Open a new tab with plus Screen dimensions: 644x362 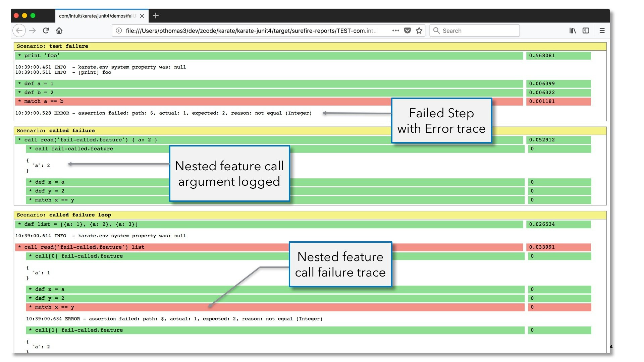click(x=155, y=15)
